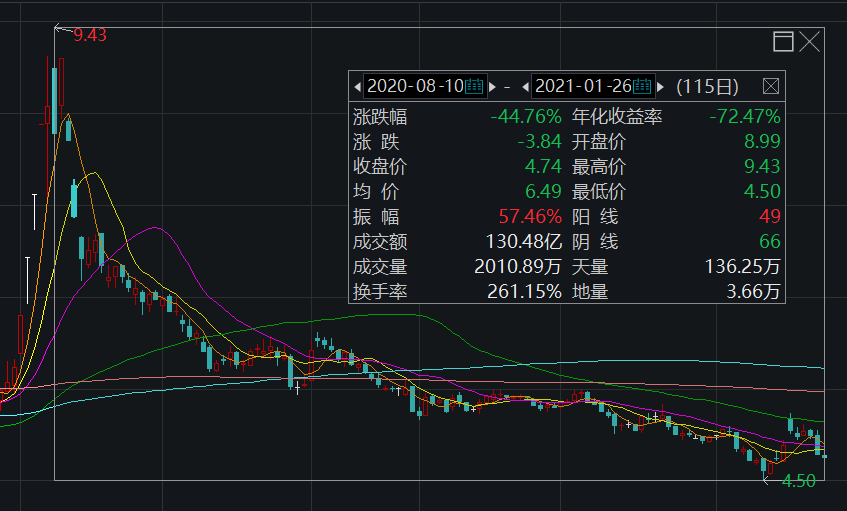This screenshot has width=847, height=511.
Task: Click the 2020-08-10 start date field
Action: pyautogui.click(x=414, y=86)
